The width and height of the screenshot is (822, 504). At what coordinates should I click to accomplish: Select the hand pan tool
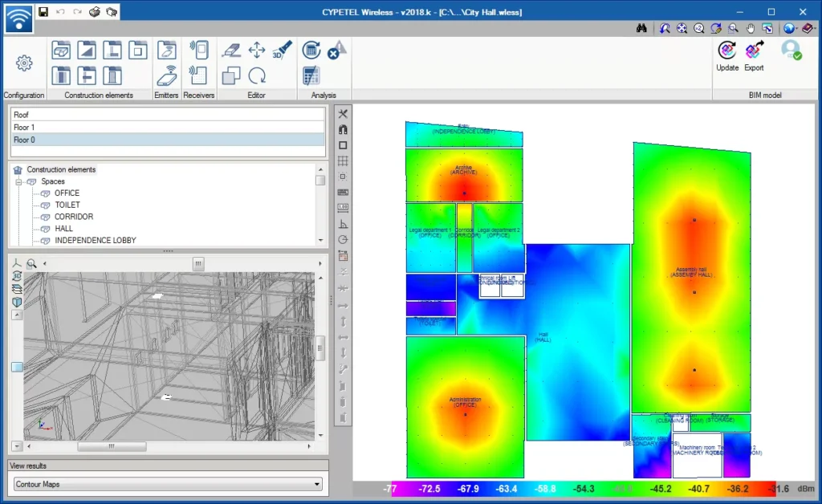point(751,28)
